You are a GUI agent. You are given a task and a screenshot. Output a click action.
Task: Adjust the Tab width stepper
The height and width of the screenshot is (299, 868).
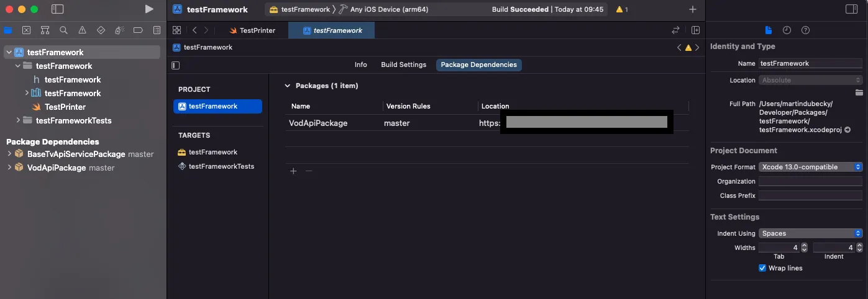pyautogui.click(x=804, y=248)
